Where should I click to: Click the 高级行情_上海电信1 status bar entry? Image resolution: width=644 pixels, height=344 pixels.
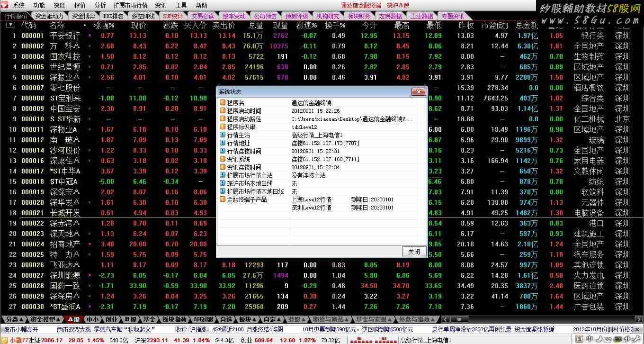tap(425, 340)
